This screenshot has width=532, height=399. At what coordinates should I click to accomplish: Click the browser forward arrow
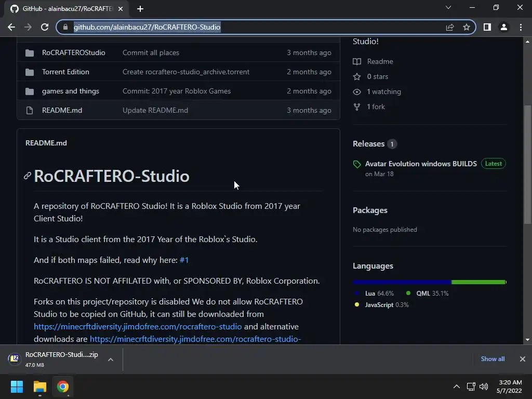coord(28,27)
